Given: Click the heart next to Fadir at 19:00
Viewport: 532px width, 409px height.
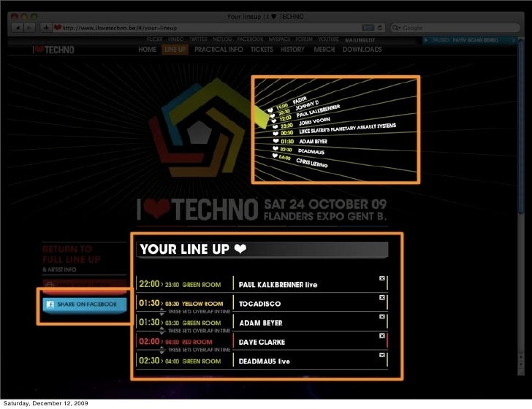Looking at the screenshot, I should tap(270, 110).
